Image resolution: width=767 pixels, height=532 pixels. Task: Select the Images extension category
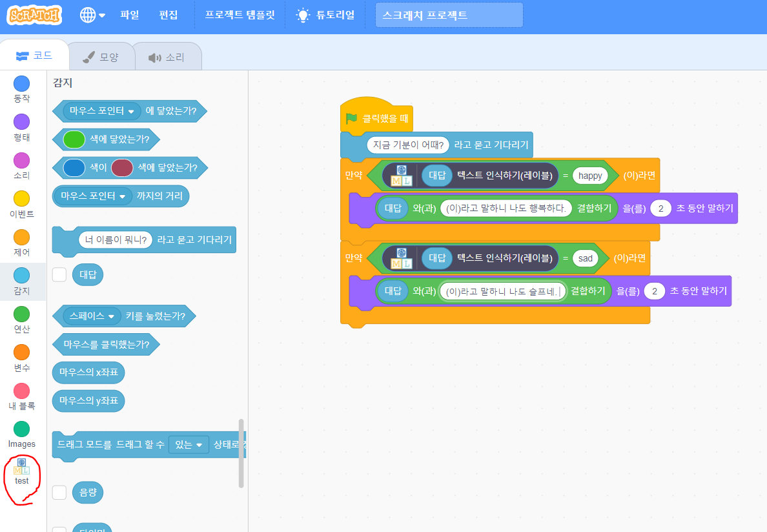pyautogui.click(x=21, y=435)
